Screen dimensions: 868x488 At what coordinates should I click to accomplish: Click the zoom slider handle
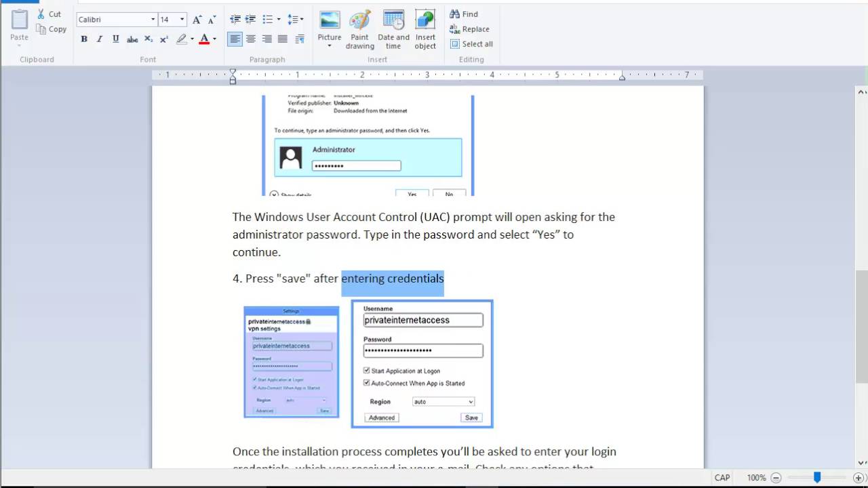click(x=817, y=478)
